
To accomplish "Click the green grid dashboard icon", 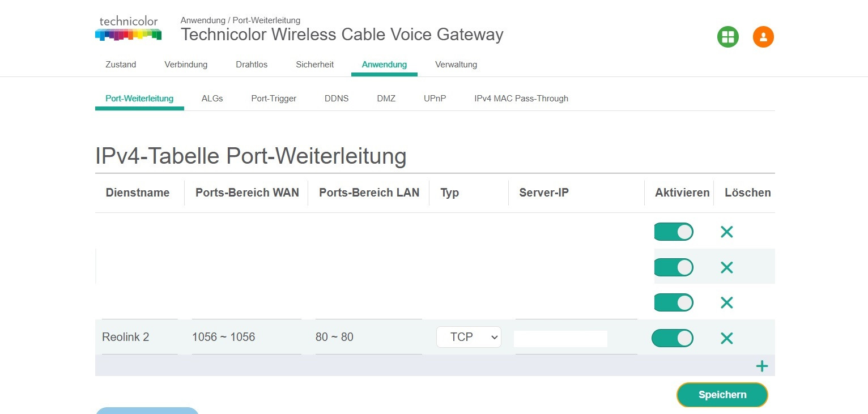I will (x=727, y=37).
